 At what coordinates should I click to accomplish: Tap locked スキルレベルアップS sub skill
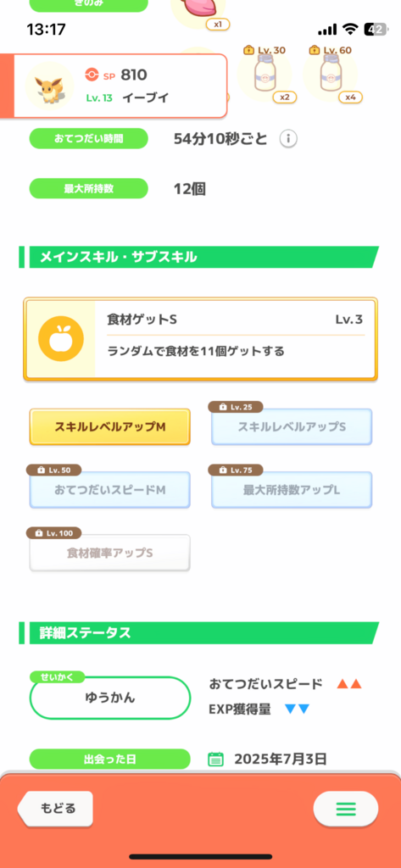click(292, 427)
